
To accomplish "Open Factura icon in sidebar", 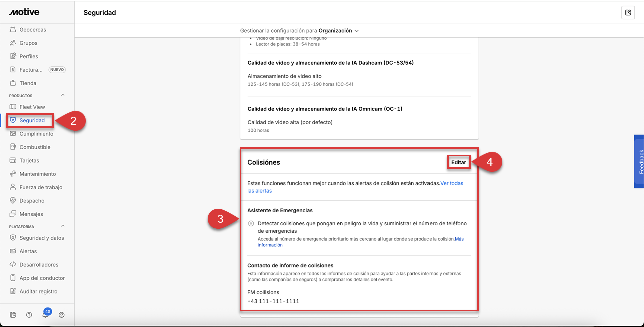I will [x=13, y=70].
